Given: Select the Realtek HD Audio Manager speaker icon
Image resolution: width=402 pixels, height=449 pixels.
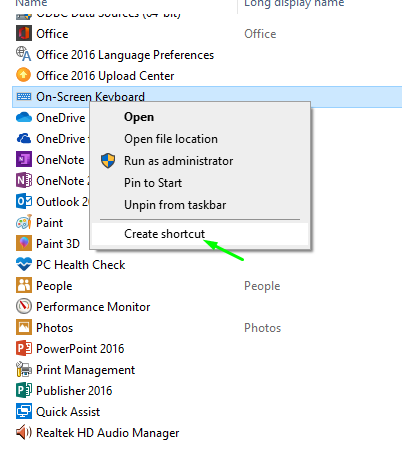Looking at the screenshot, I should point(24,432).
